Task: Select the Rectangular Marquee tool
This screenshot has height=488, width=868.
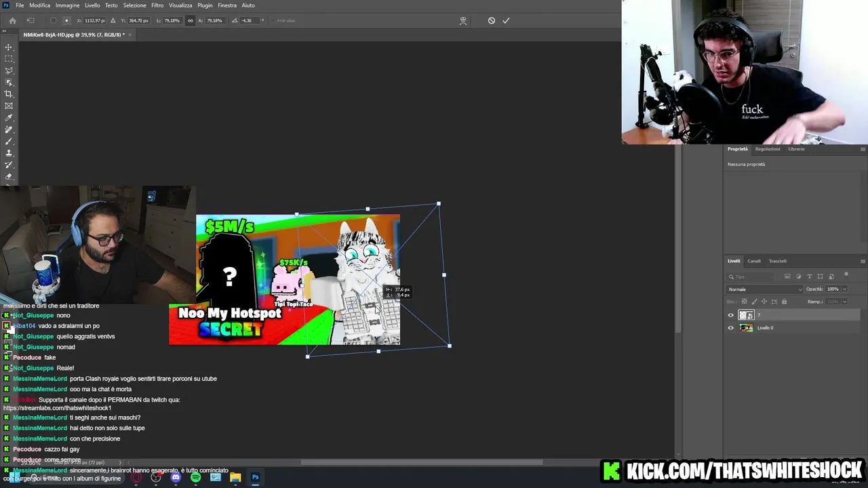Action: [x=9, y=59]
